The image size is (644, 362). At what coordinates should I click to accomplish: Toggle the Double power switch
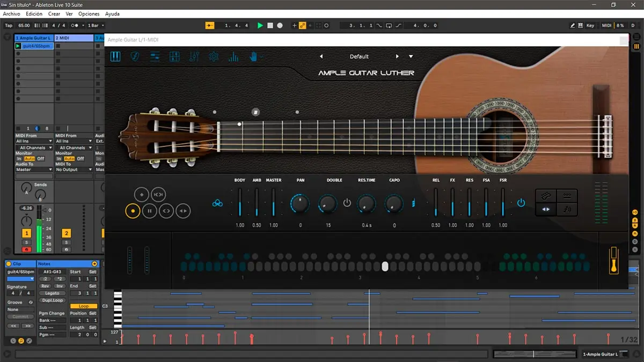coord(347,203)
